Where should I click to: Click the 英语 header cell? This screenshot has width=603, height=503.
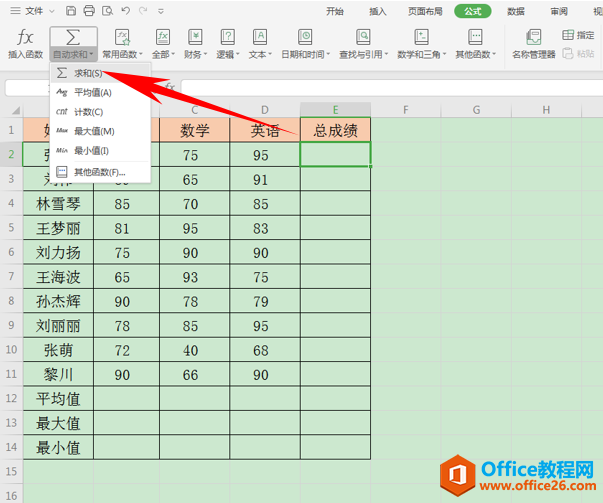(x=265, y=130)
